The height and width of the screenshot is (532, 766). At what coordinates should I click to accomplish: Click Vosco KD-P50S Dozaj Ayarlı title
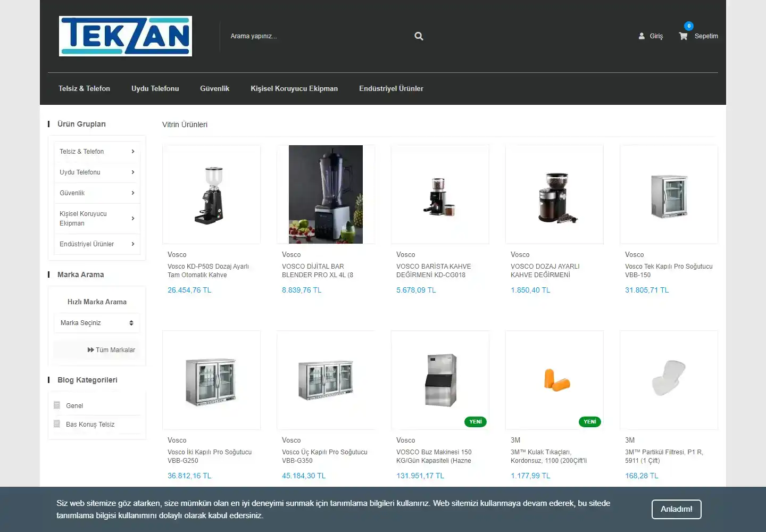[208, 271]
